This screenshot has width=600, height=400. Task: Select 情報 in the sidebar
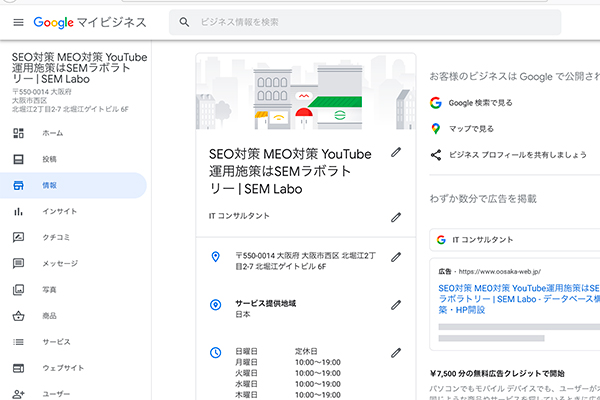pyautogui.click(x=73, y=185)
